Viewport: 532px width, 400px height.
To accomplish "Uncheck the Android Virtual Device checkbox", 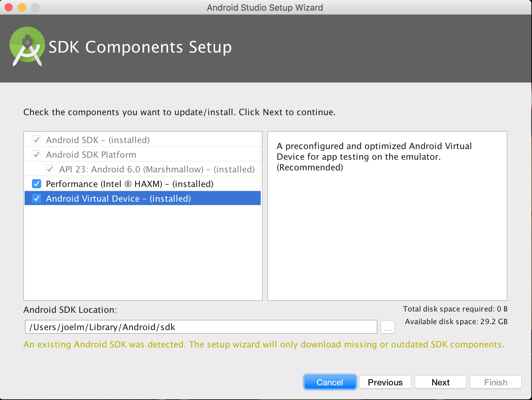I will [x=37, y=198].
